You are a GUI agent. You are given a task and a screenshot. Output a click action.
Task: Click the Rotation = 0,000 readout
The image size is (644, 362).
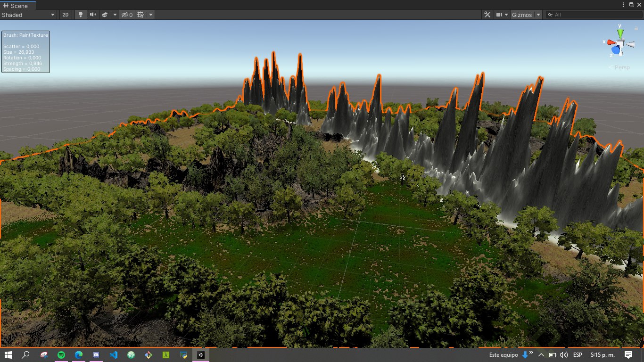[23, 58]
